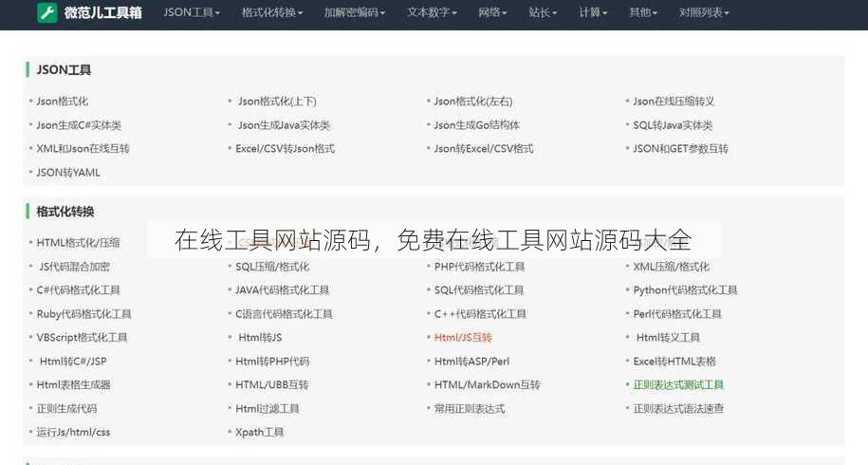
Task: Select the JSON转YAML link
Action: coord(68,172)
